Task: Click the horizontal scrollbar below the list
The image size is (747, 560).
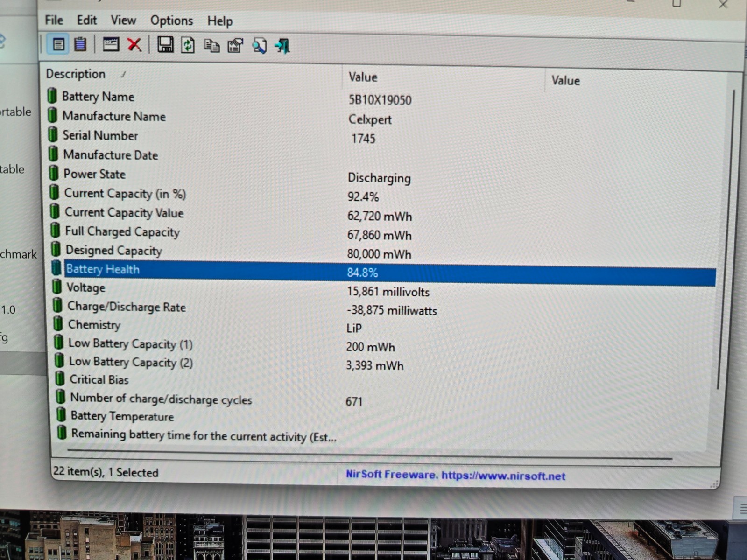Action: tap(369, 454)
